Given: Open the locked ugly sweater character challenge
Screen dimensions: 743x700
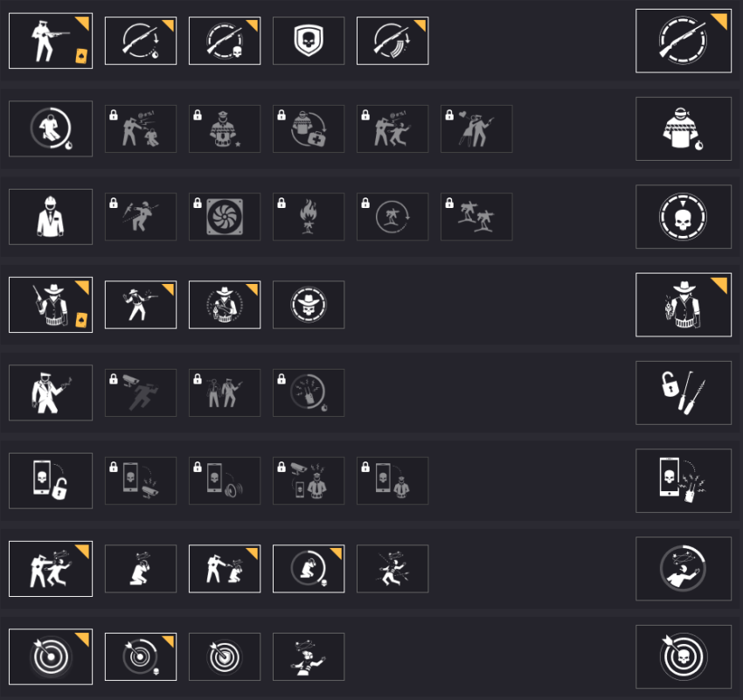Looking at the screenshot, I should pos(224,128).
